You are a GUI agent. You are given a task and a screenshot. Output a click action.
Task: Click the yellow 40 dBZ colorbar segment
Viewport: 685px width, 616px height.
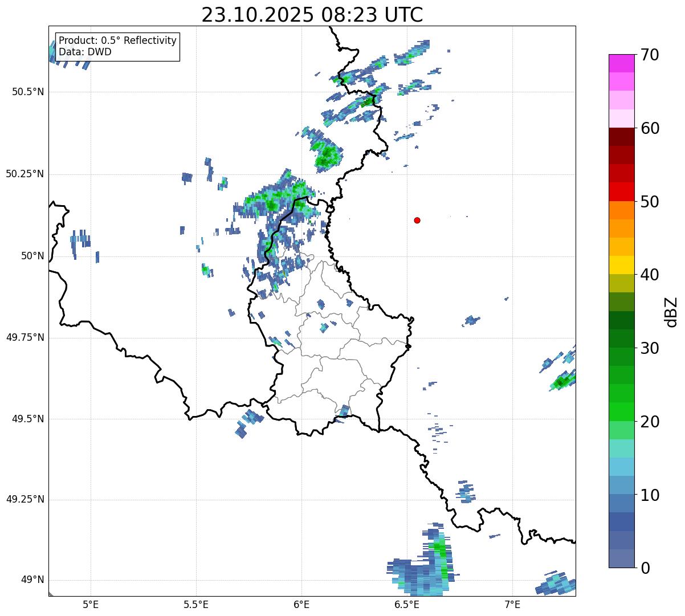click(x=621, y=265)
